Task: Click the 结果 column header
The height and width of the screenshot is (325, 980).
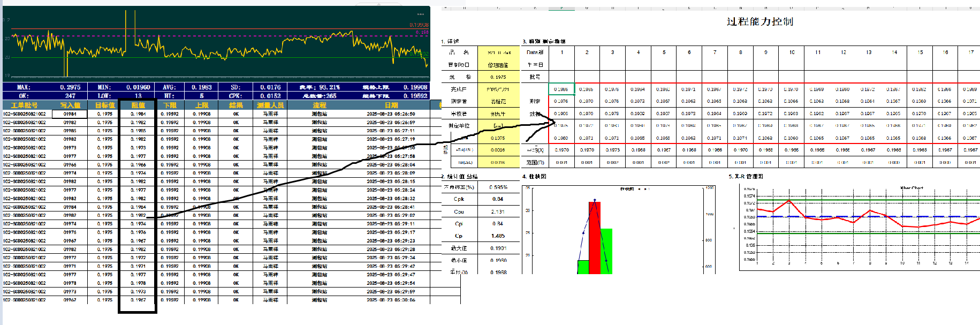Action: 236,105
